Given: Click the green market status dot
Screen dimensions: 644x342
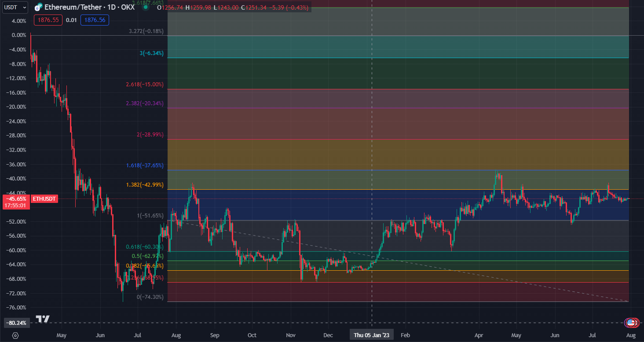Looking at the screenshot, I should (x=146, y=7).
